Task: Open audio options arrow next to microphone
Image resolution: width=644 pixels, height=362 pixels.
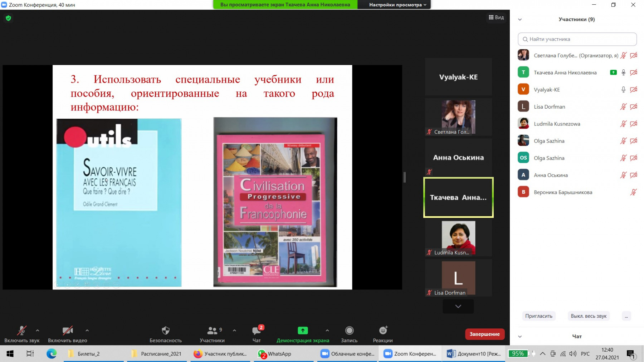Action: click(38, 331)
